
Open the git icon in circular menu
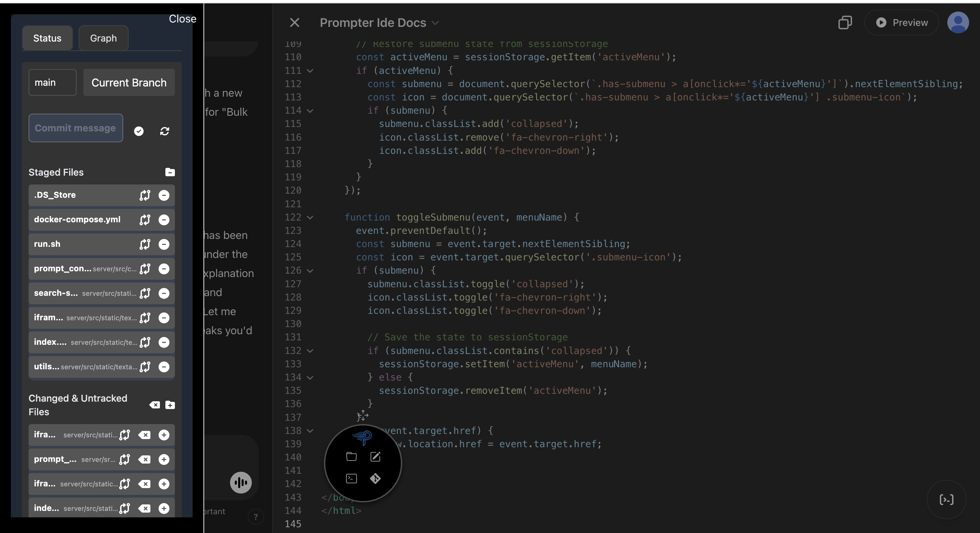coord(375,478)
